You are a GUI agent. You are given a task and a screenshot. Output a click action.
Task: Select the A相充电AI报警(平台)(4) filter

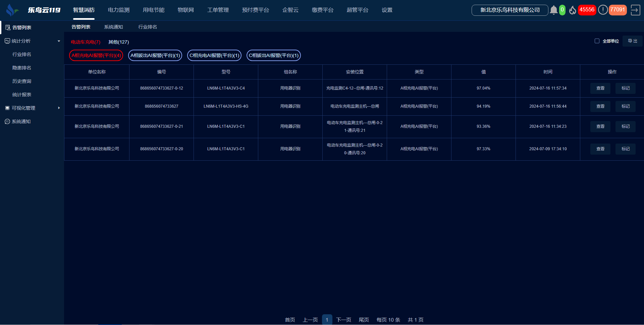pos(96,55)
